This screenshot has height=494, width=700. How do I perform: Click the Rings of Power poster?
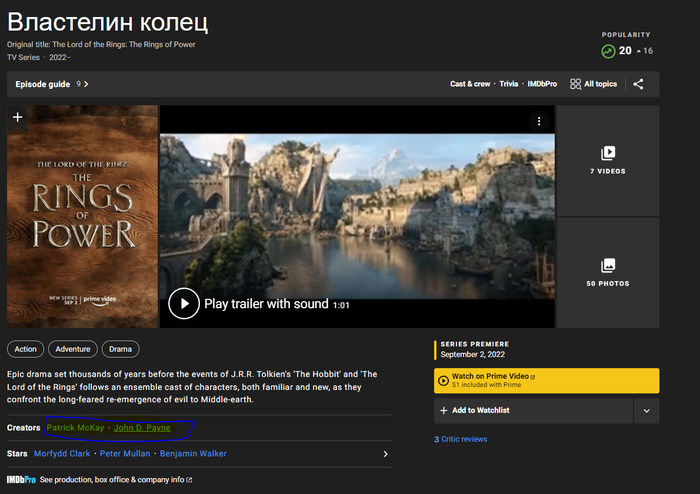(82, 216)
